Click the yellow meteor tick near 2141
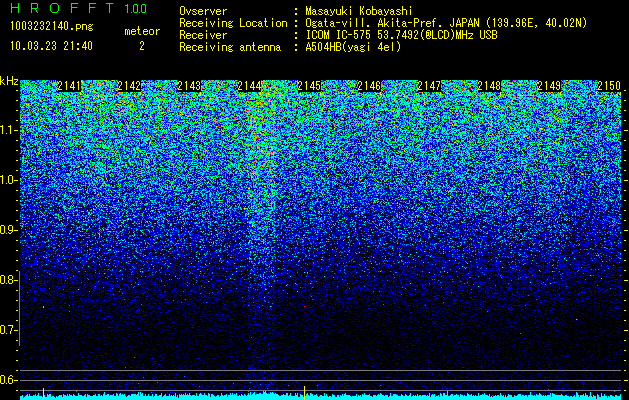 point(43,394)
